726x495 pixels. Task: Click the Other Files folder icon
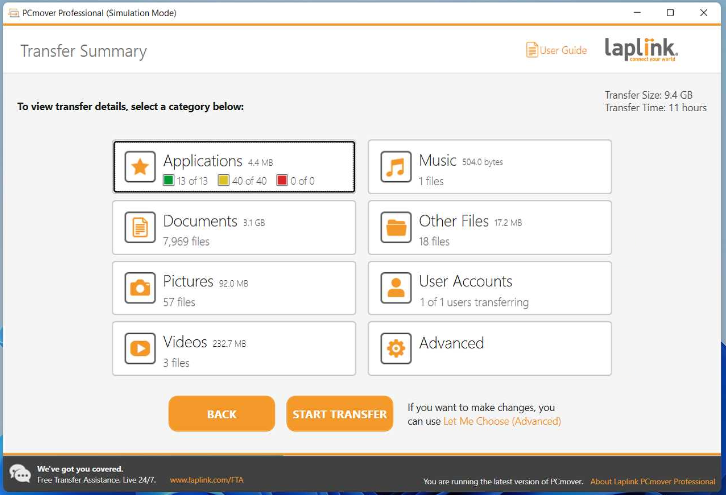(x=396, y=227)
